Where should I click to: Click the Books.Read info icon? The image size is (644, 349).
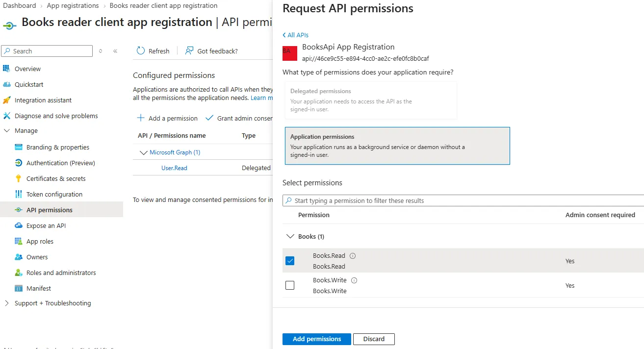(x=353, y=256)
